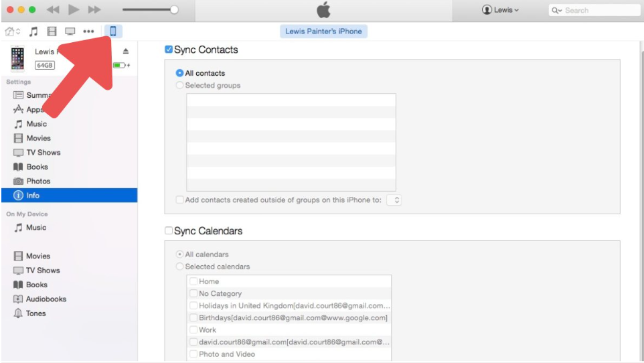Skip forward with the Next track button

(x=94, y=9)
